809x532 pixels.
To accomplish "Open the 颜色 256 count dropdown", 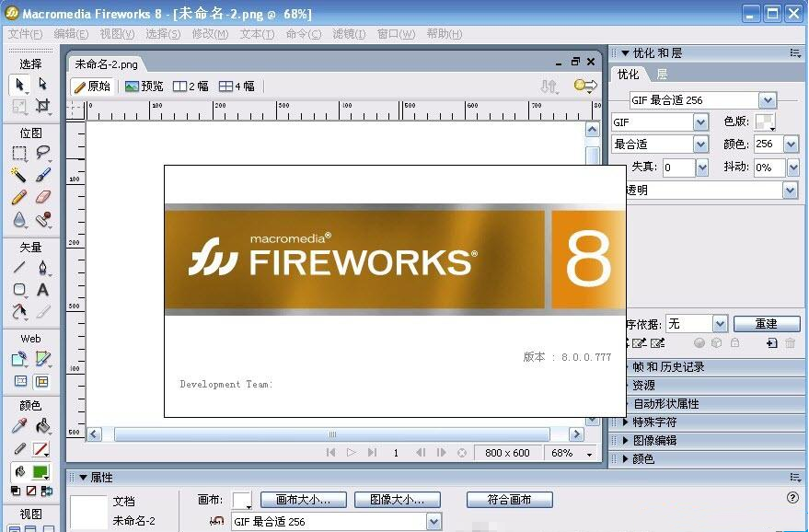I will point(791,145).
